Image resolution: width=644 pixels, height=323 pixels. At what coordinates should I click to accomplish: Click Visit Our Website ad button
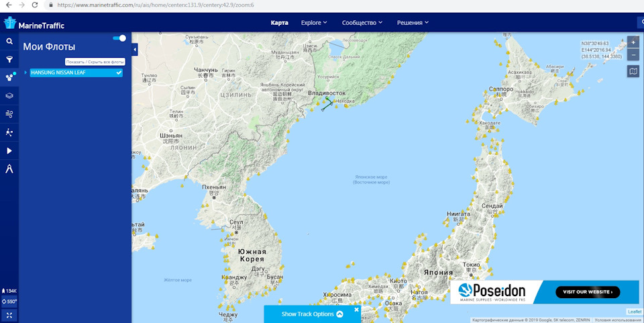click(x=588, y=291)
